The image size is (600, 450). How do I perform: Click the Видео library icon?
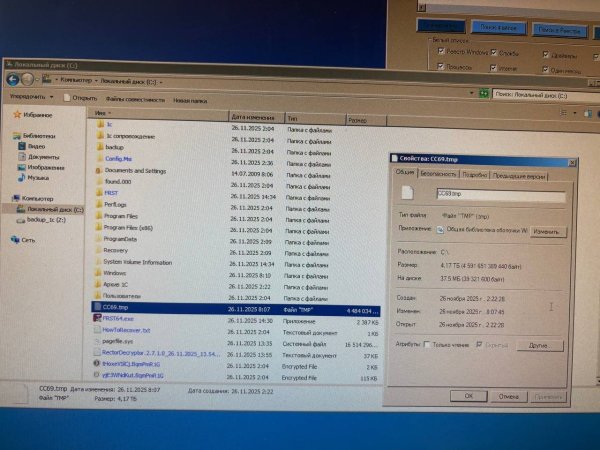tap(22, 146)
